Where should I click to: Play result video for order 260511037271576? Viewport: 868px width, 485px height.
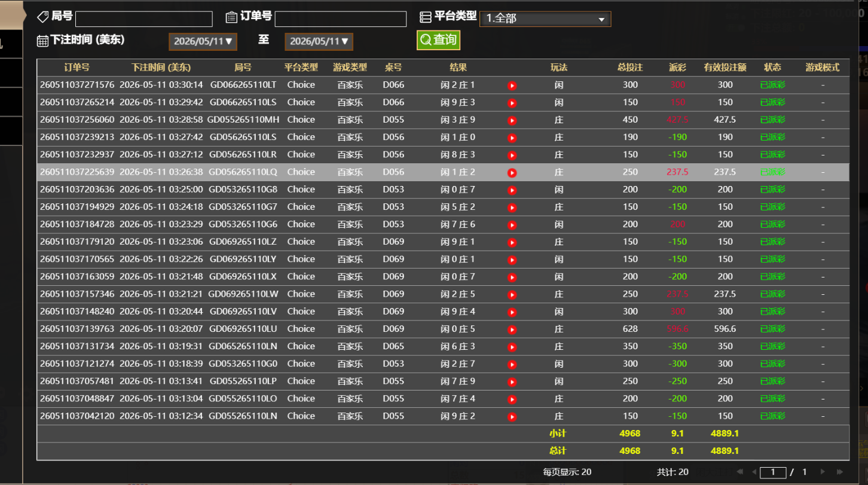[512, 86]
